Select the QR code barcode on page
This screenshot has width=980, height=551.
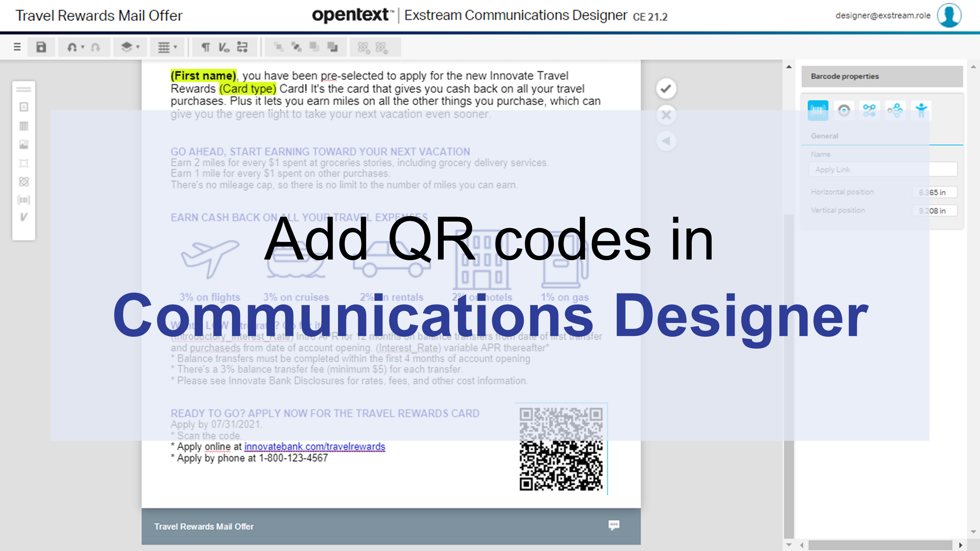coord(561,448)
